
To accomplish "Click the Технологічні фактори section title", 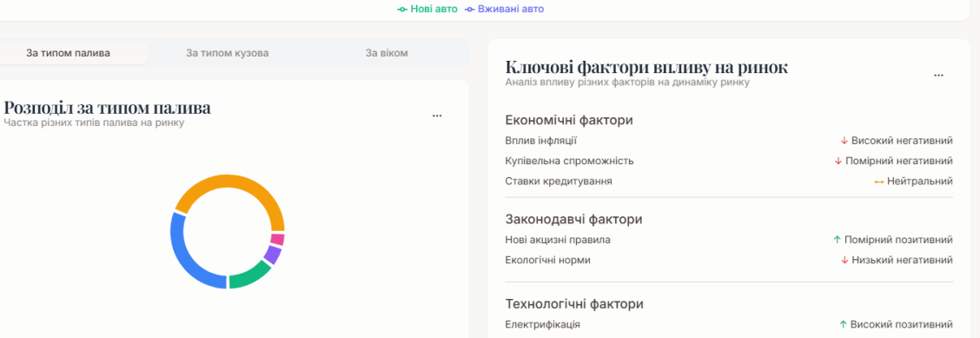I will coord(573,304).
